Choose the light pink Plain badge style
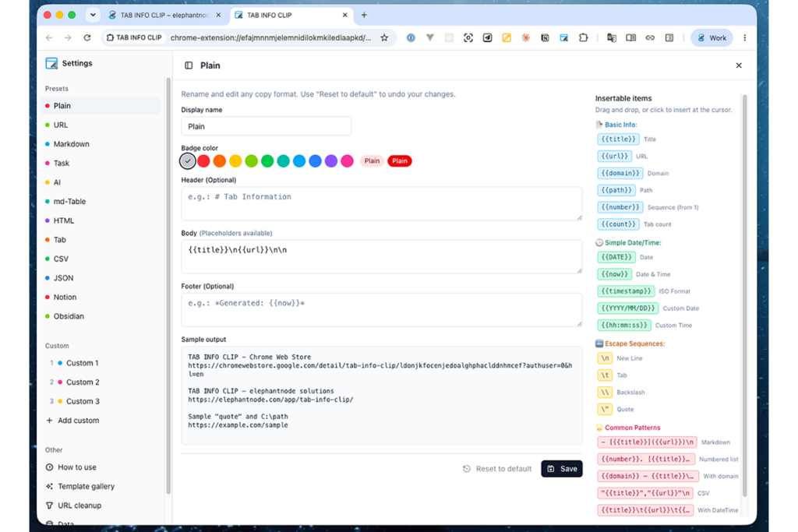 372,161
